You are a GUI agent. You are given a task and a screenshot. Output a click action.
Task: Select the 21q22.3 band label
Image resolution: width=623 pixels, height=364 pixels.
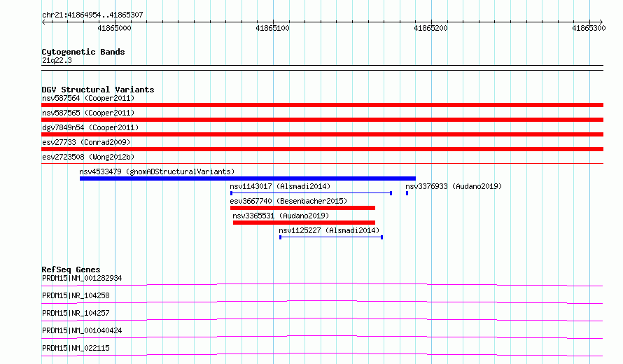(57, 60)
